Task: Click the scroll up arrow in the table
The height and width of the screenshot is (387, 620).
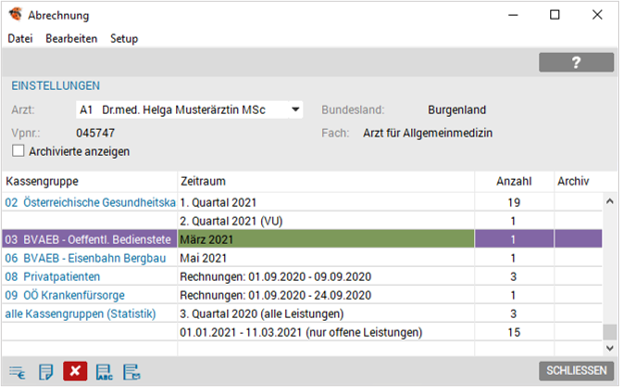Action: coord(610,202)
